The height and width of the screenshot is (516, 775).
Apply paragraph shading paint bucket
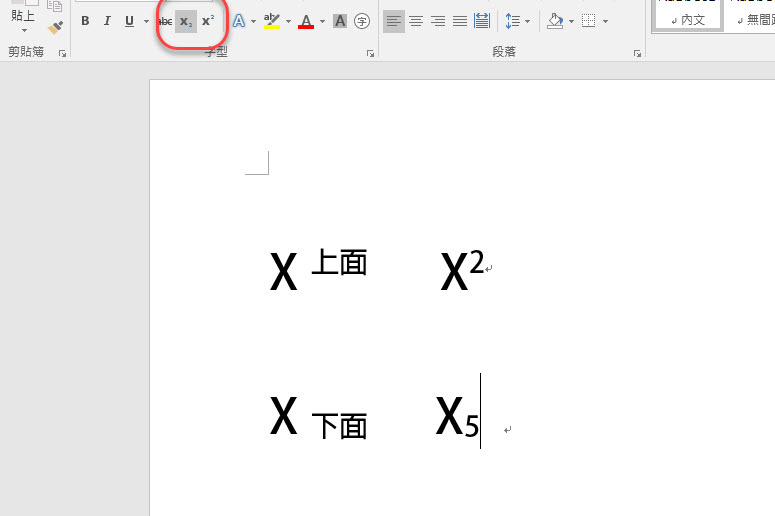[x=556, y=21]
